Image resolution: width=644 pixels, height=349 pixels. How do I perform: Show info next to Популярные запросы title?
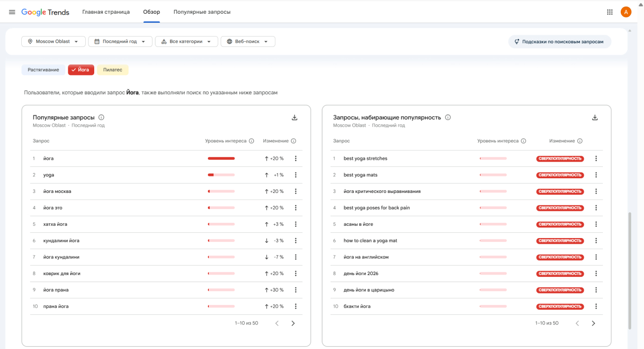pyautogui.click(x=101, y=117)
